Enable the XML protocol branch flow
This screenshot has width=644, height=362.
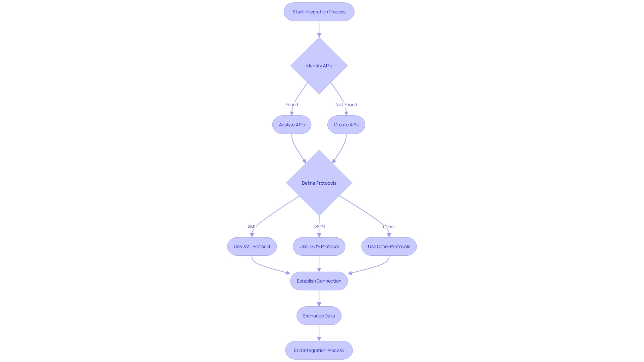(252, 246)
